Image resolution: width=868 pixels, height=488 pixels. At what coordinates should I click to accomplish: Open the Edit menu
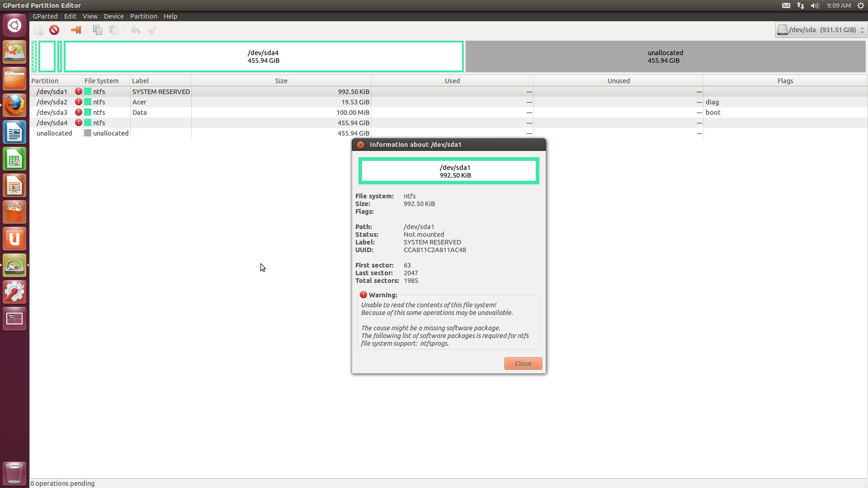[70, 16]
